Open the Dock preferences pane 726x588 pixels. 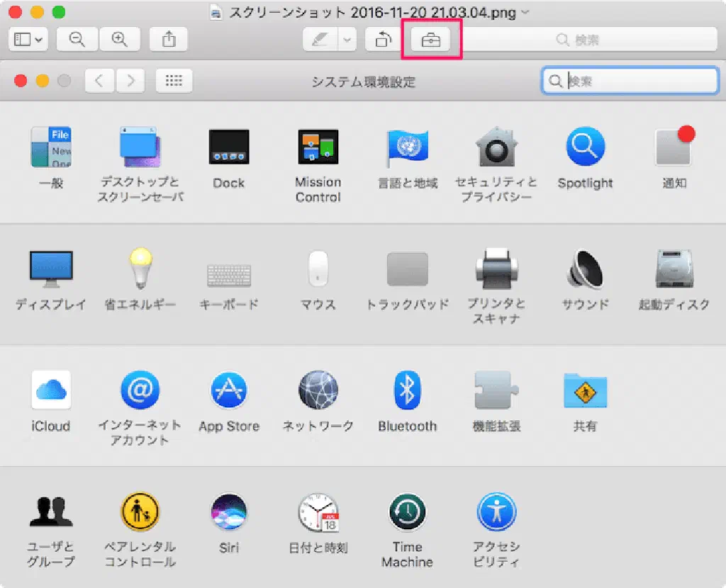(228, 147)
